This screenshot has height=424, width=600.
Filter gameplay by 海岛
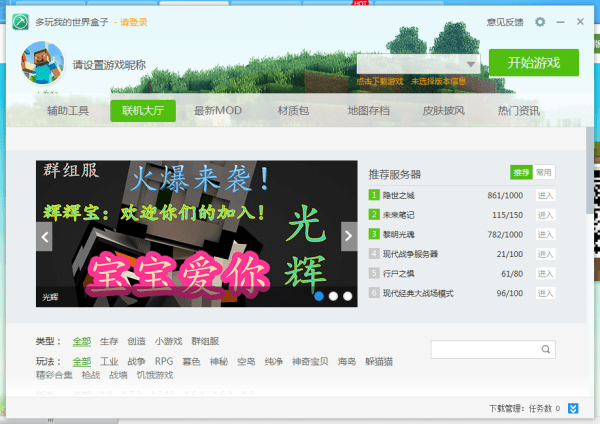coord(347,361)
